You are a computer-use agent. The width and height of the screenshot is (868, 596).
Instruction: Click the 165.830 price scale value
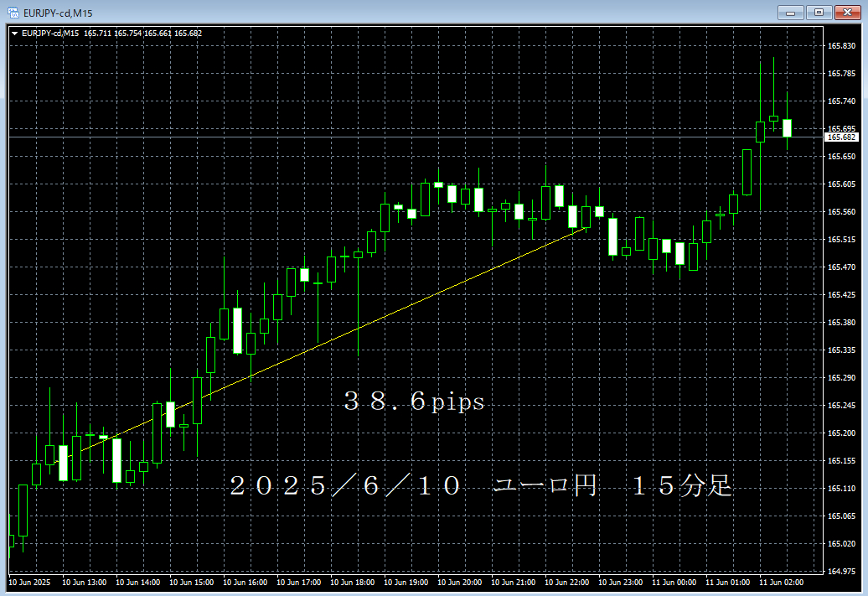tap(841, 46)
